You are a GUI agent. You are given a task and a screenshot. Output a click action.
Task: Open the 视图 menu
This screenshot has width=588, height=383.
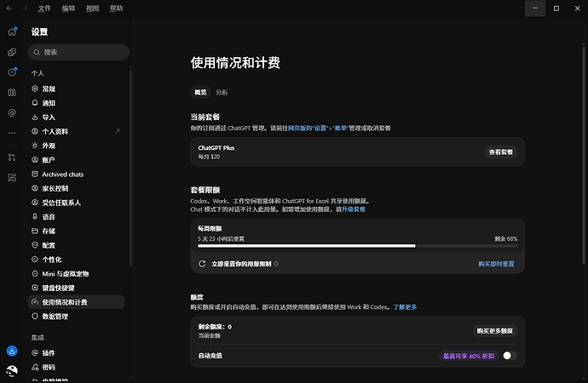92,9
